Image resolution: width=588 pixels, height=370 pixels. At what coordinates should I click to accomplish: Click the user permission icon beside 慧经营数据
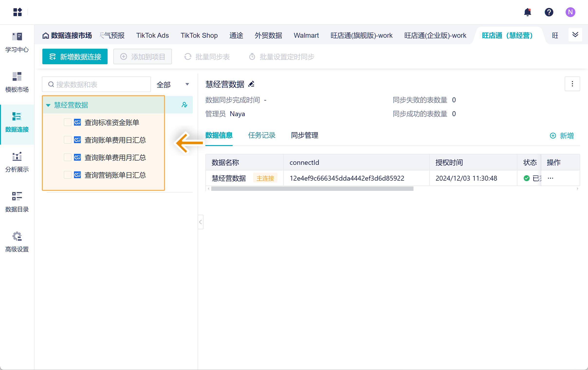184,105
